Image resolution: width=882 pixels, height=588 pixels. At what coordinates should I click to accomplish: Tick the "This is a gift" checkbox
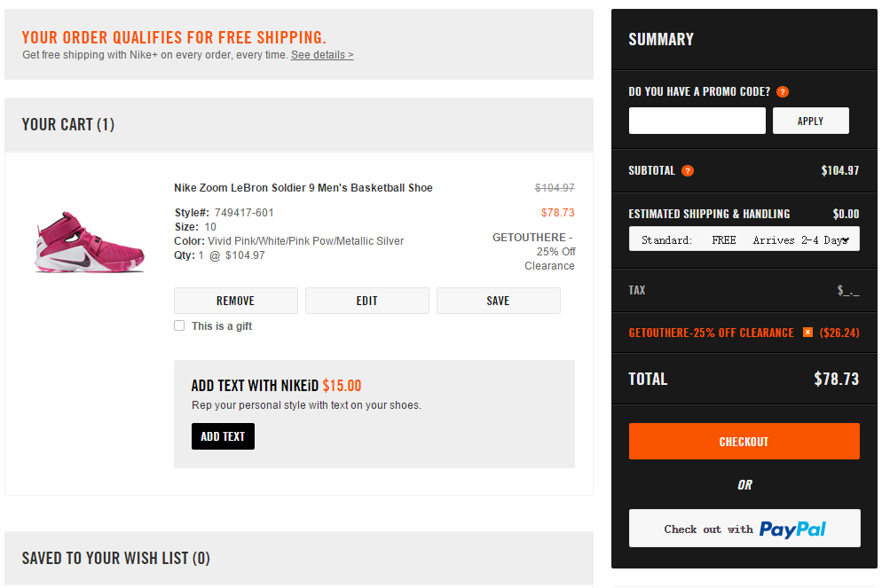pos(179,325)
